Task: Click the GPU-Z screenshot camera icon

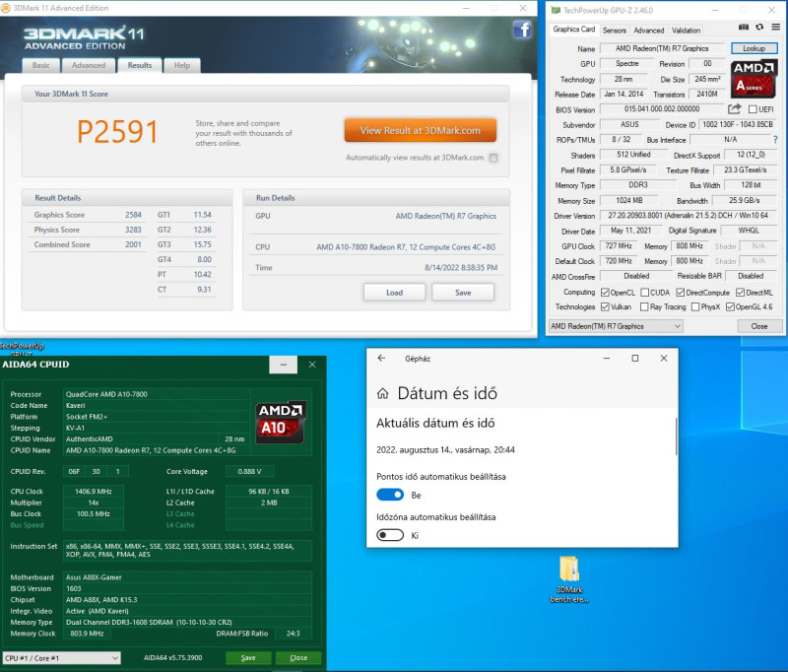Action: tap(744, 28)
